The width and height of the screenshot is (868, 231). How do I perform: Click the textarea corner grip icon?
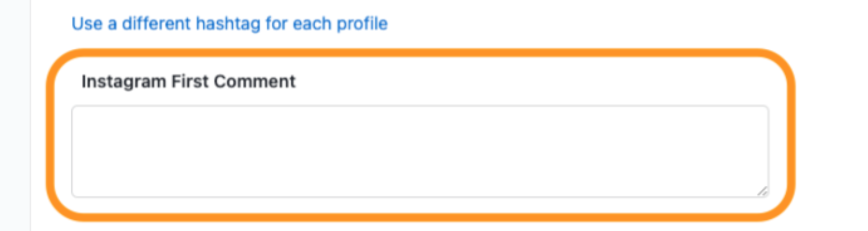pyautogui.click(x=762, y=190)
